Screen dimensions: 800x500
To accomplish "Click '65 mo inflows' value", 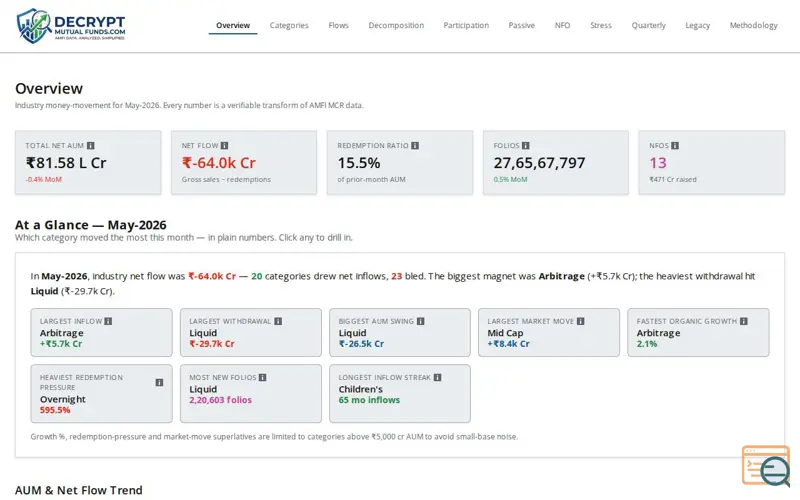I will pyautogui.click(x=369, y=400).
